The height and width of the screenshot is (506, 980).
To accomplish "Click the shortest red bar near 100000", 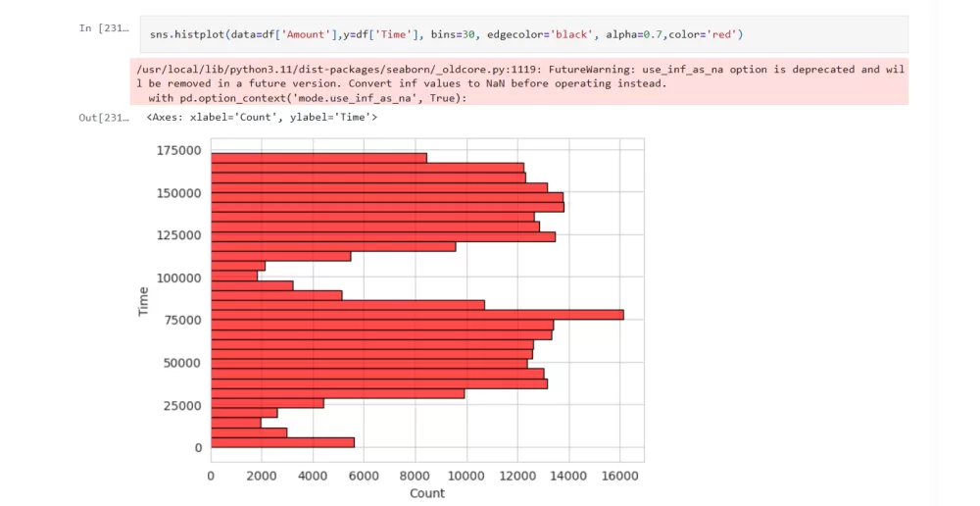I will (x=234, y=276).
